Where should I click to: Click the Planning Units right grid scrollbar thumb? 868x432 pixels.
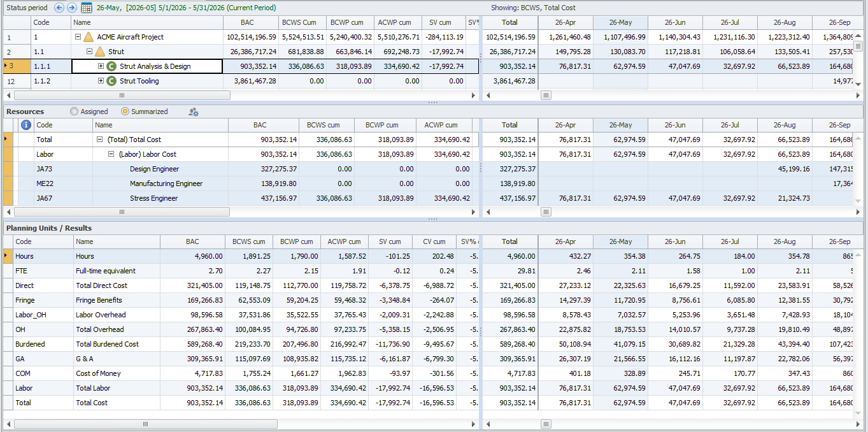point(546,424)
